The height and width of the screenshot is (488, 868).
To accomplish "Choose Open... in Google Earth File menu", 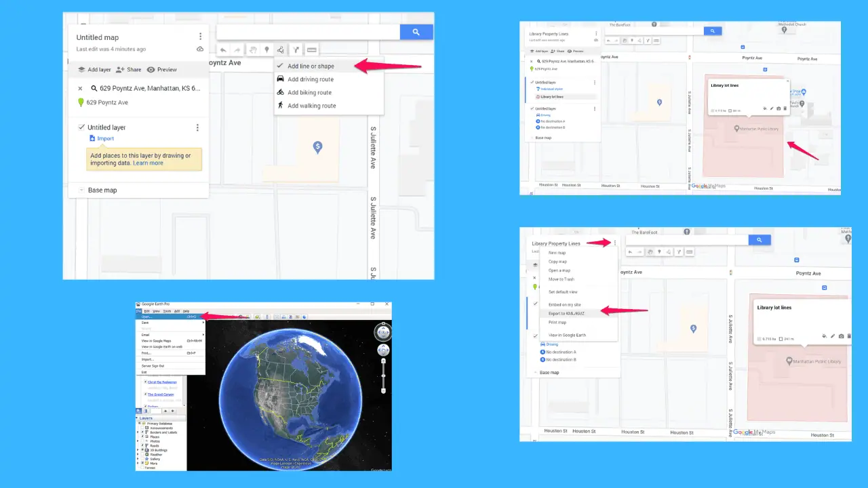I will [170, 317].
